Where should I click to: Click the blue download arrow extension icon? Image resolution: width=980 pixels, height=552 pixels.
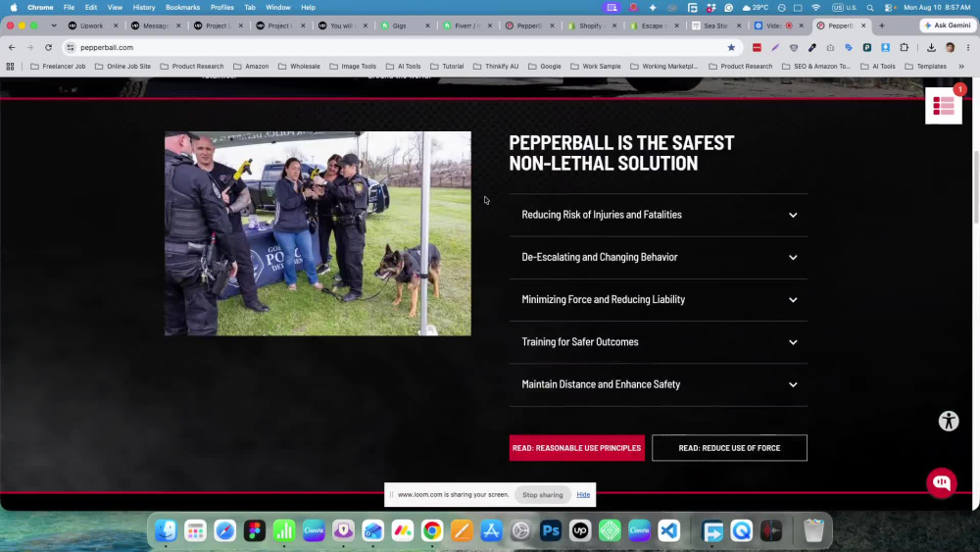click(886, 47)
